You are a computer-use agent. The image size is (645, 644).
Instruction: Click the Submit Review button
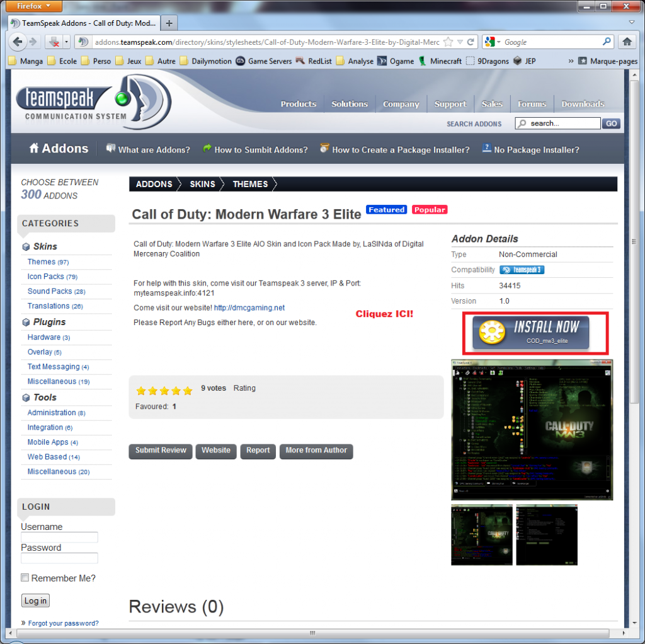click(161, 451)
